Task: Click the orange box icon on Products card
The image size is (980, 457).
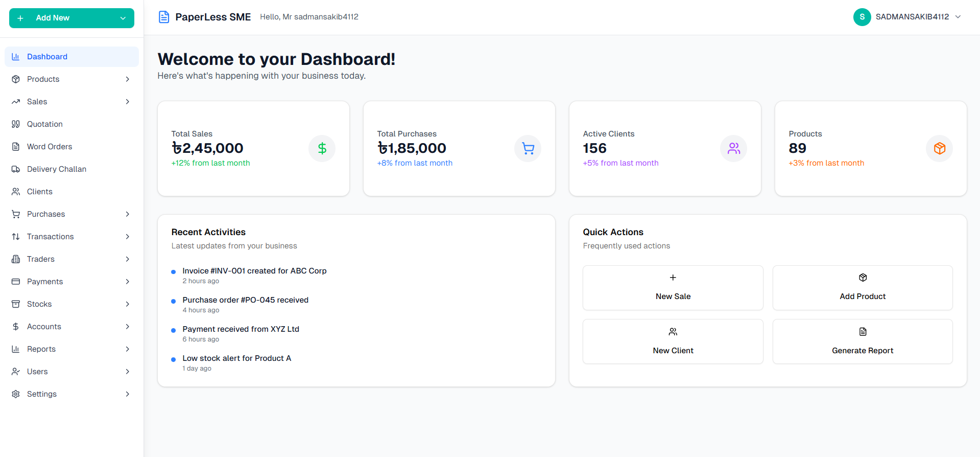Action: [939, 149]
